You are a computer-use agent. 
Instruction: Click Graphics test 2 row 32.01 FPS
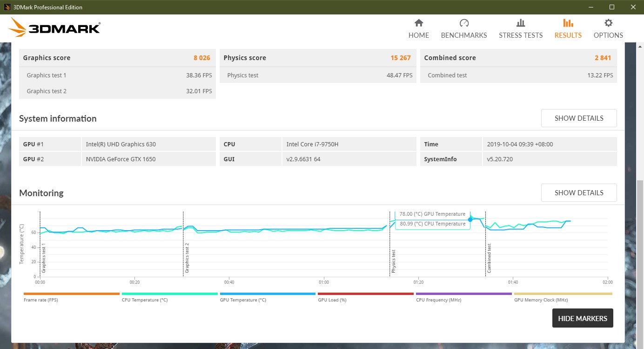click(x=117, y=91)
